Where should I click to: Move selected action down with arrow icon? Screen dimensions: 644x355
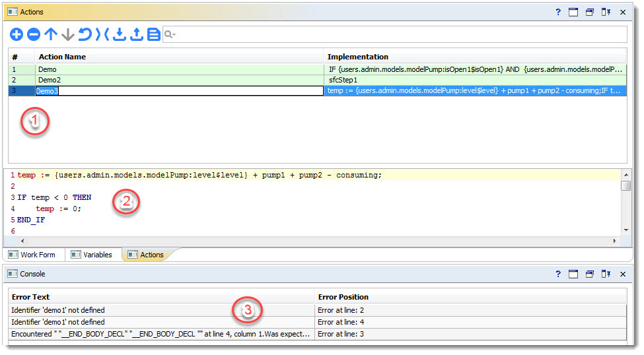point(68,35)
